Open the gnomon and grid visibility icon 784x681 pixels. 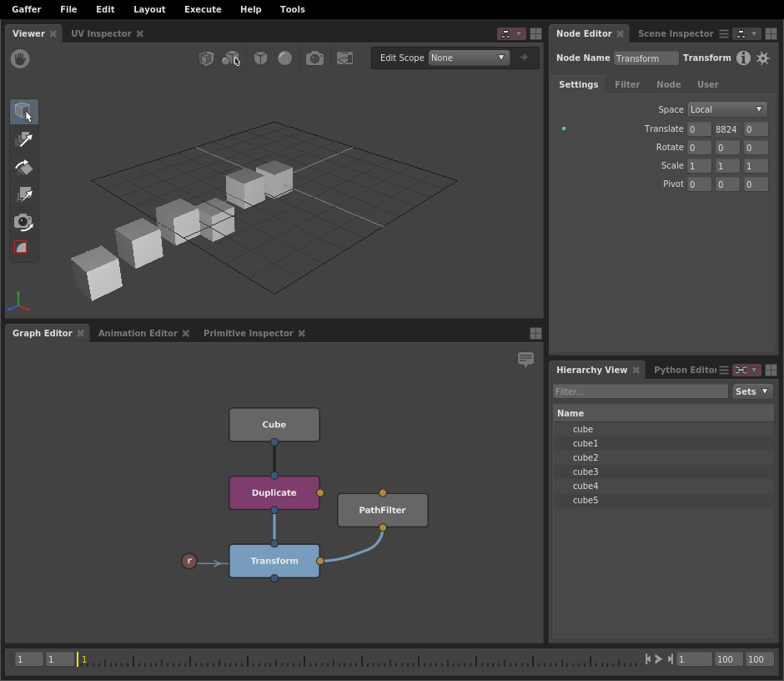pos(344,58)
